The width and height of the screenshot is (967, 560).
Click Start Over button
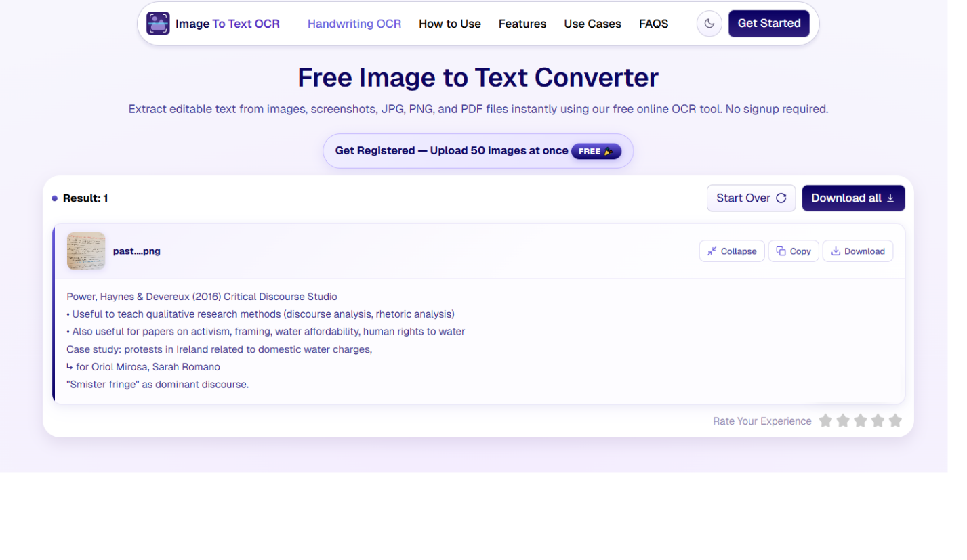coord(751,198)
